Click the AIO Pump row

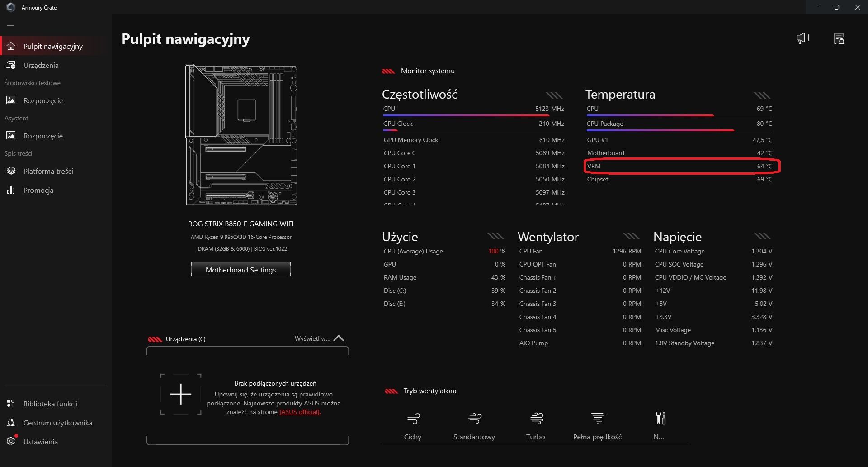click(580, 343)
